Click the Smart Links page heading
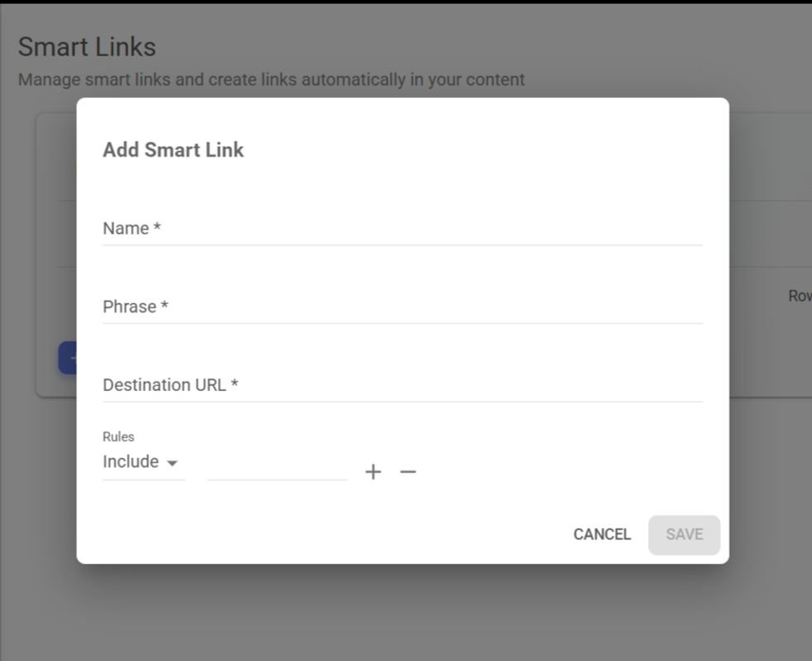The width and height of the screenshot is (812, 661). coord(87,47)
